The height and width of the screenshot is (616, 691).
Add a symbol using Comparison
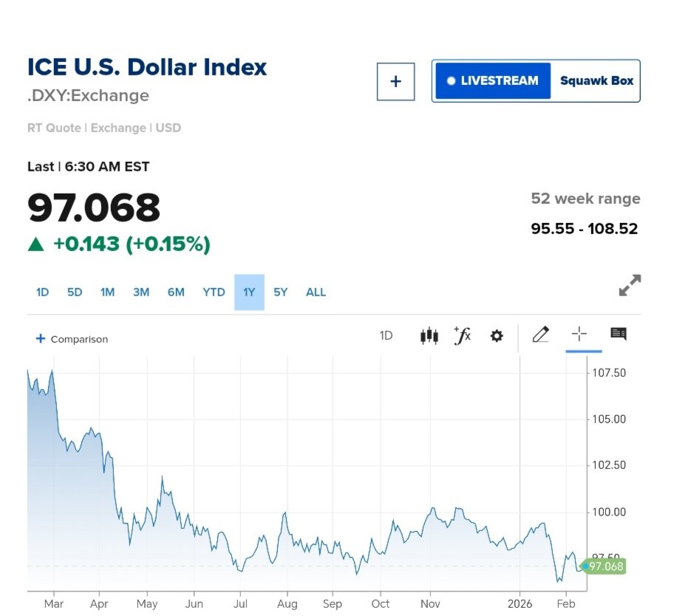(72, 339)
